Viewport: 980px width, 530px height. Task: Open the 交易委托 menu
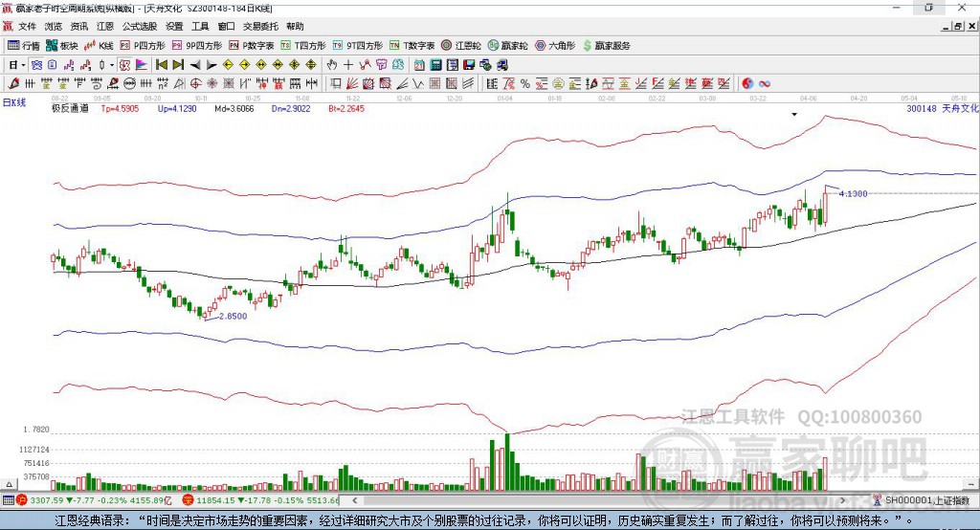point(260,26)
